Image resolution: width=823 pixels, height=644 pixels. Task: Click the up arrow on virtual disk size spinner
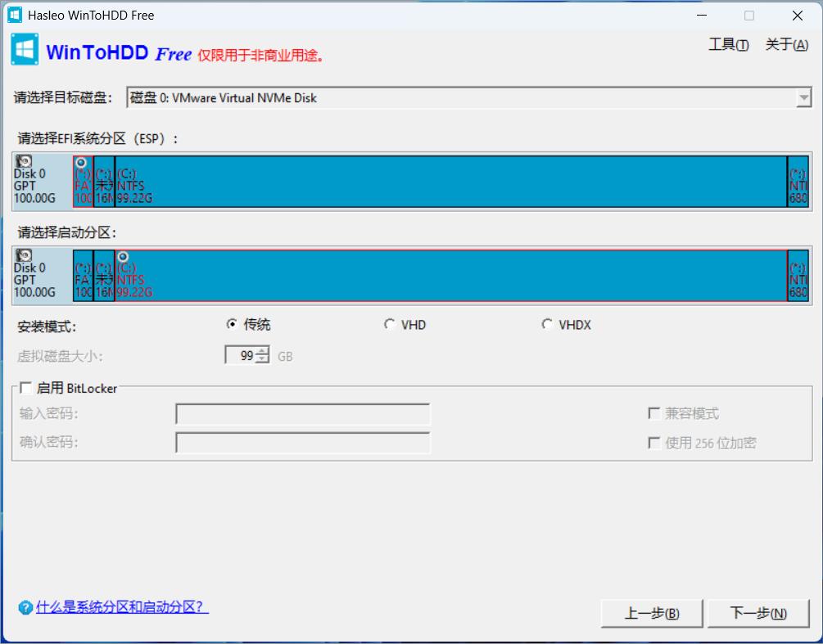coord(260,351)
